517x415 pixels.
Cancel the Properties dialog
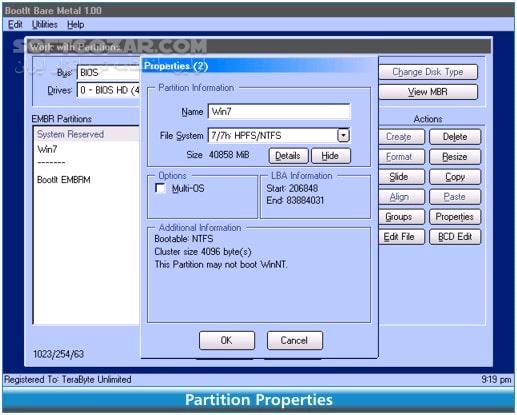coord(295,340)
